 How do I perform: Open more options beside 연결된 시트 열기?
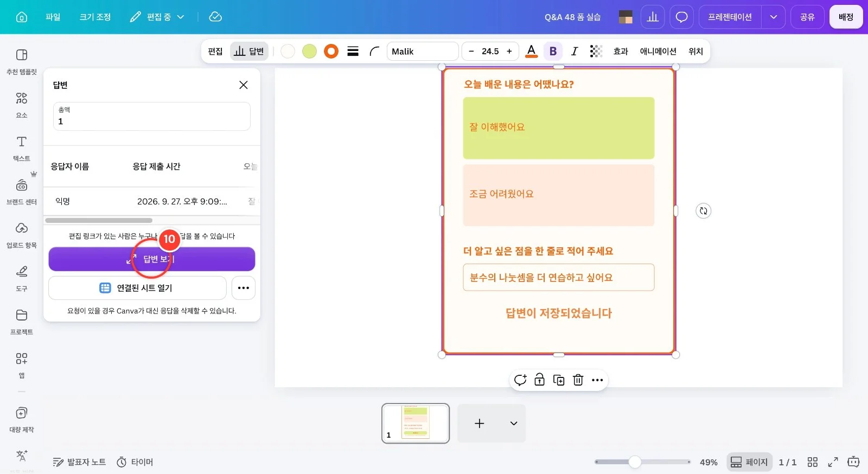coord(244,288)
